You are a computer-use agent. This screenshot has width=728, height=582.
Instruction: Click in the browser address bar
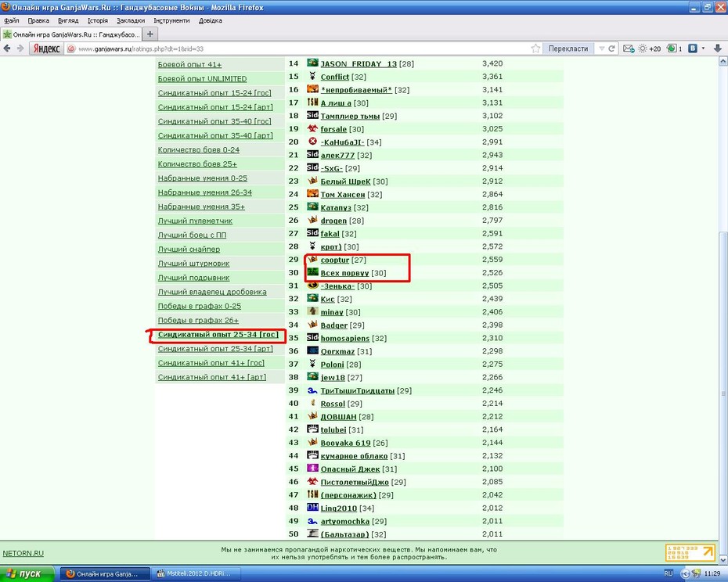click(x=297, y=48)
